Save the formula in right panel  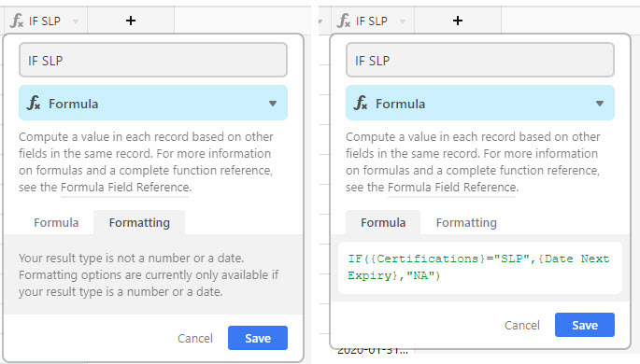(x=585, y=325)
